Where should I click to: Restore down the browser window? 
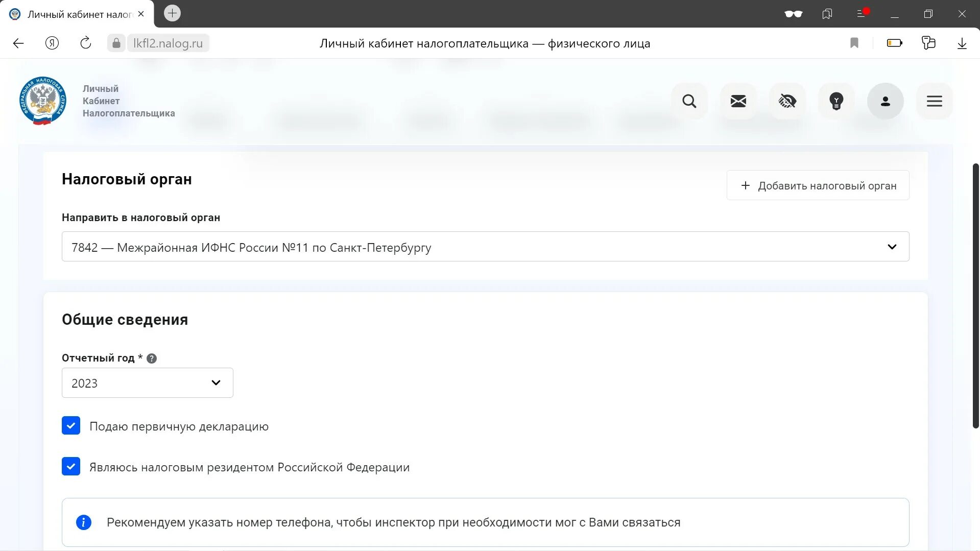tap(928, 14)
